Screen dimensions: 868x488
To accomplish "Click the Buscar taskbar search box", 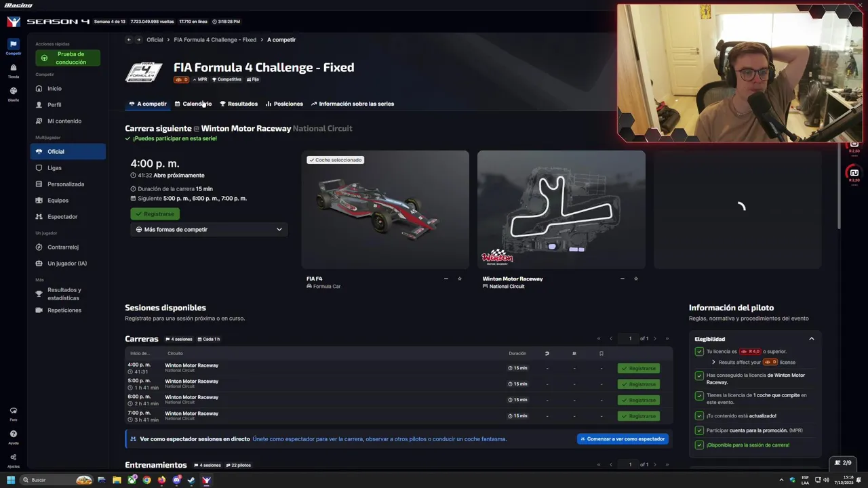I will (57, 480).
